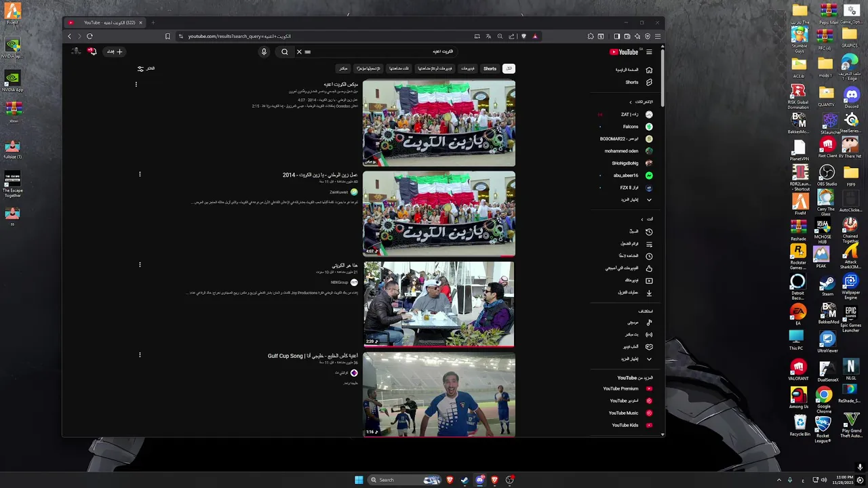Open OBS Studio desktop shortcut

pyautogui.click(x=827, y=175)
